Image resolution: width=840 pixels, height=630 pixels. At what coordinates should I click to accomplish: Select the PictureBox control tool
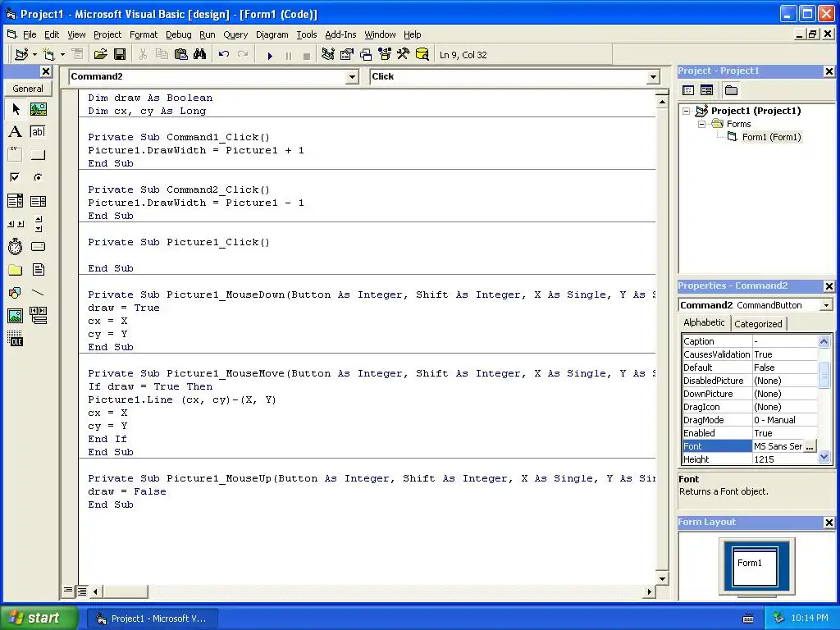(x=38, y=109)
